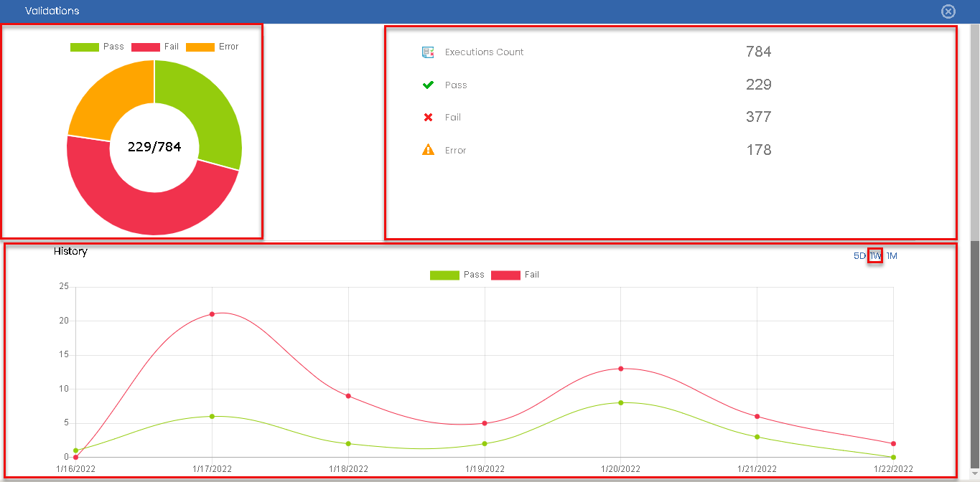Viewport: 980px width, 482px height.
Task: Close the Validations panel
Action: [948, 11]
